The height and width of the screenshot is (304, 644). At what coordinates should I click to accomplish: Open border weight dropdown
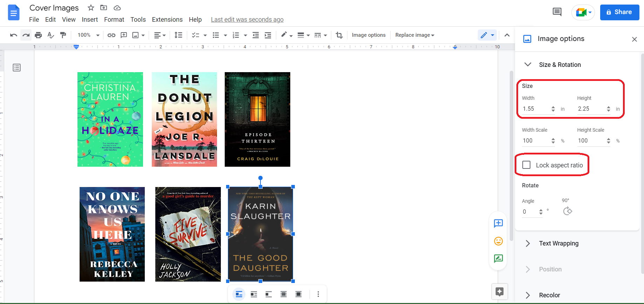pos(304,35)
